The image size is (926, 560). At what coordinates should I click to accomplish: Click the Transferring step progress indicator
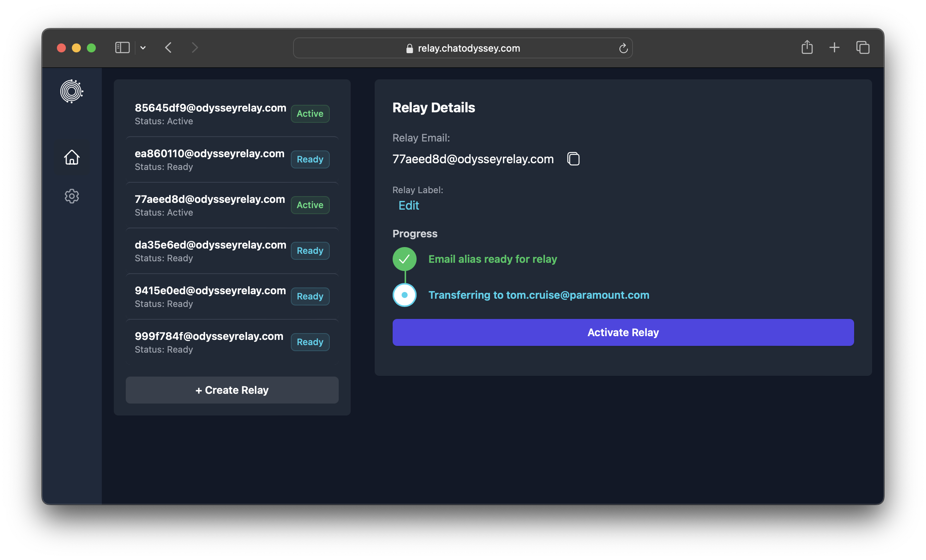pos(404,295)
